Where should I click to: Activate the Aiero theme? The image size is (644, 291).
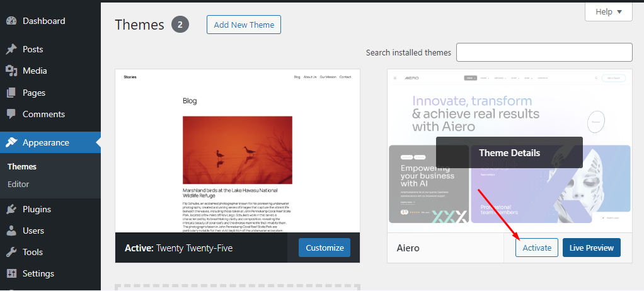point(537,248)
